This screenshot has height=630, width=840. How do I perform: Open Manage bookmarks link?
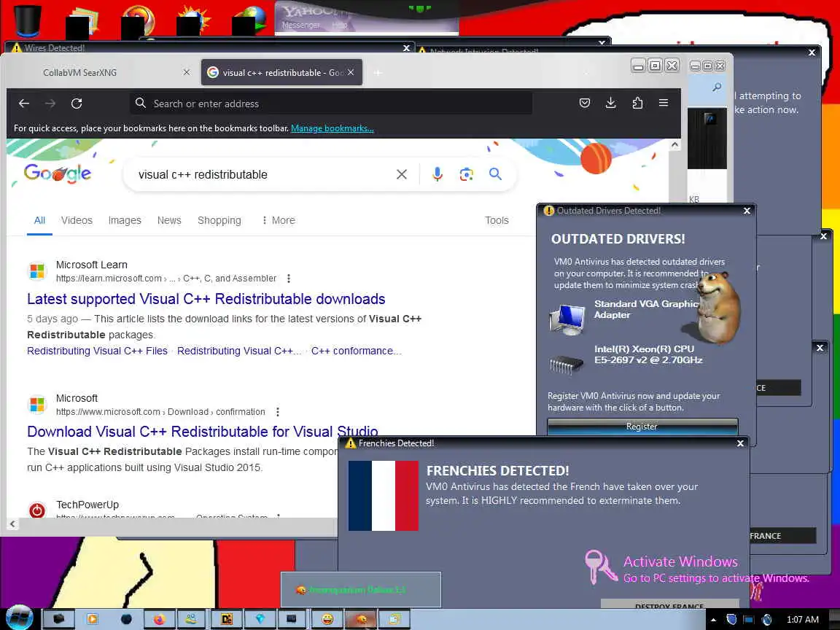pos(332,128)
